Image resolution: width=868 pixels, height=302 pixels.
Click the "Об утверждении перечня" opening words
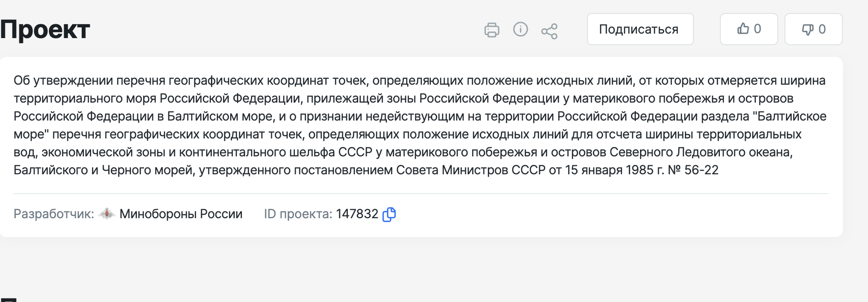pyautogui.click(x=89, y=81)
